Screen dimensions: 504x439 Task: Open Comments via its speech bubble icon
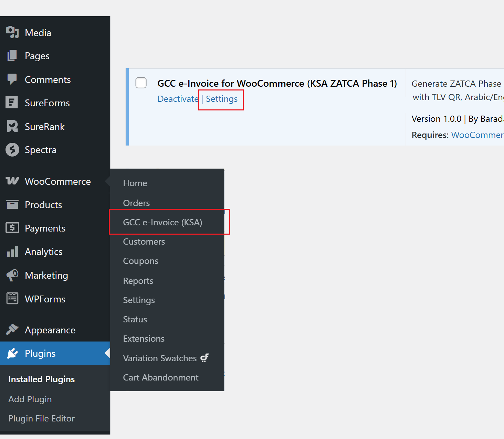(x=12, y=79)
